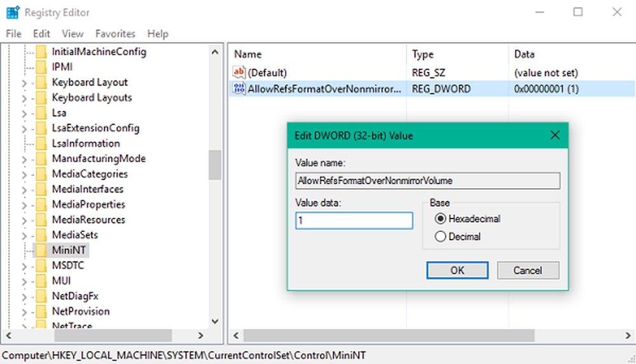Click the tree pane vertical scrollbar thumb
Screen dimensions: 636x364
coord(214,165)
